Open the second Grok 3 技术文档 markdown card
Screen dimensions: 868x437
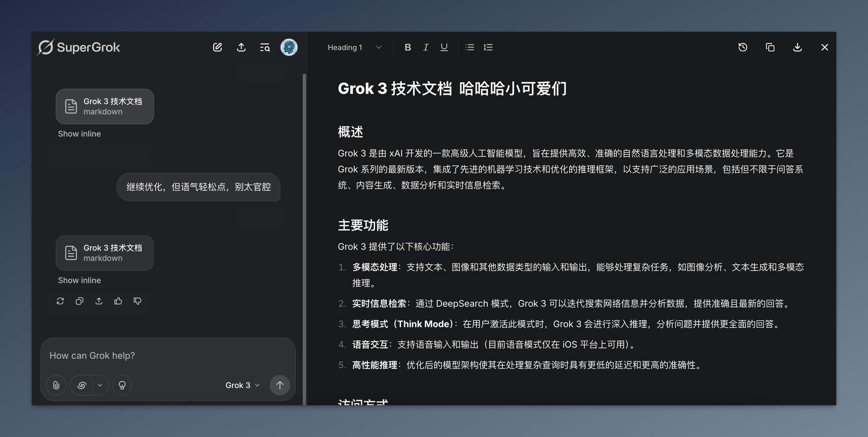tap(105, 253)
